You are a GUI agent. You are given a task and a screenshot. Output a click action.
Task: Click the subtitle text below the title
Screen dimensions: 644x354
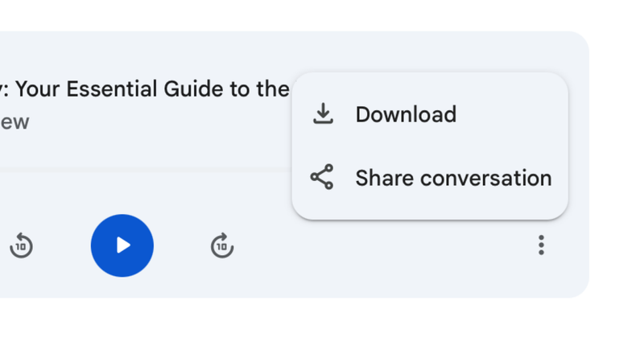click(14, 122)
